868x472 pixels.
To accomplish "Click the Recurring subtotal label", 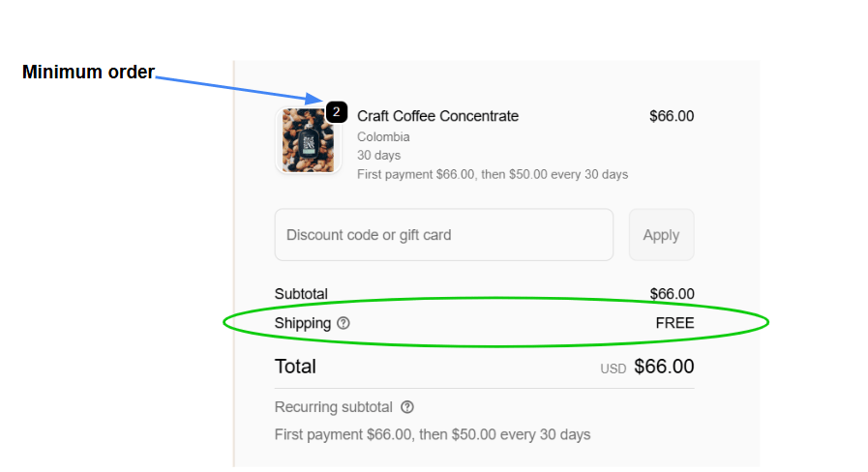I will click(334, 407).
